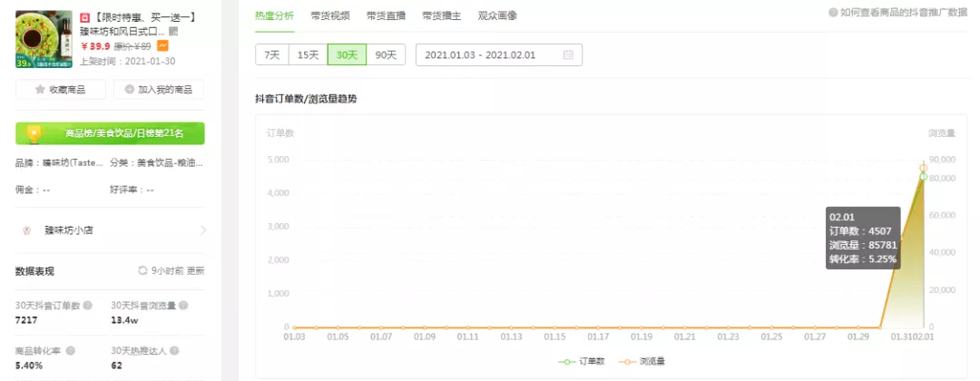
Task: Click the ¥39.9 price text
Action: point(95,46)
